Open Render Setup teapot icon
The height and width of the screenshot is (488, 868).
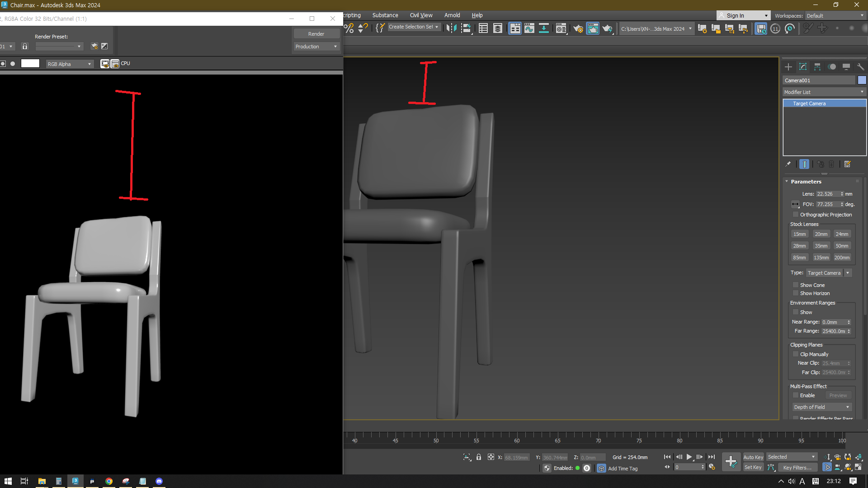point(578,28)
